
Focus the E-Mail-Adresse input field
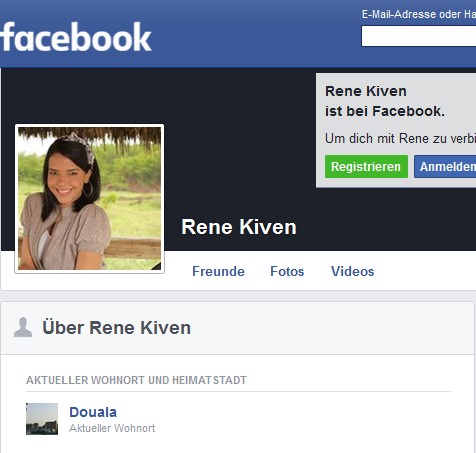[x=419, y=36]
